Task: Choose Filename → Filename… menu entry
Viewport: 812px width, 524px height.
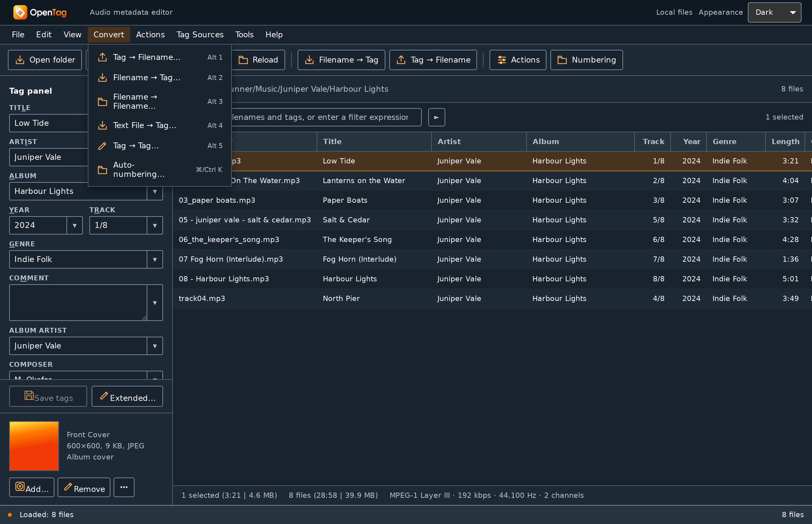Action: click(x=160, y=102)
